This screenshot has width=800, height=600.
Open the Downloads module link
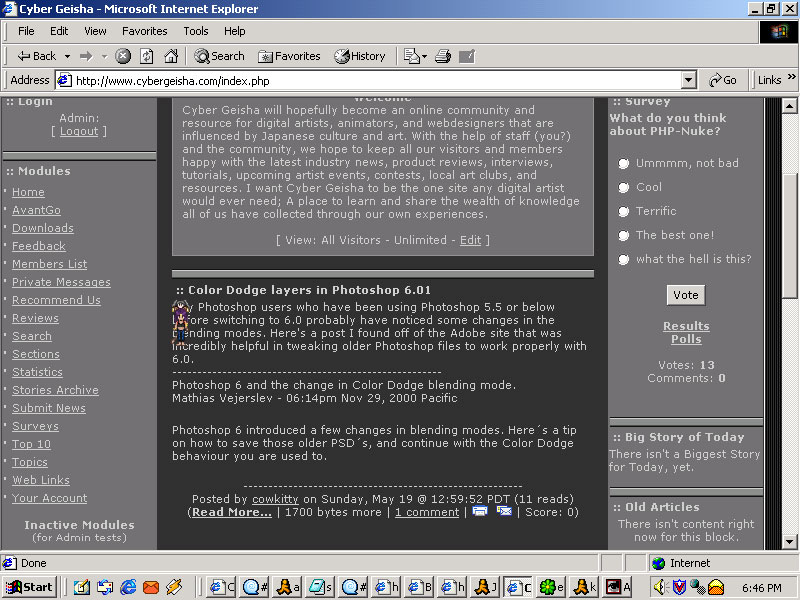[42, 228]
